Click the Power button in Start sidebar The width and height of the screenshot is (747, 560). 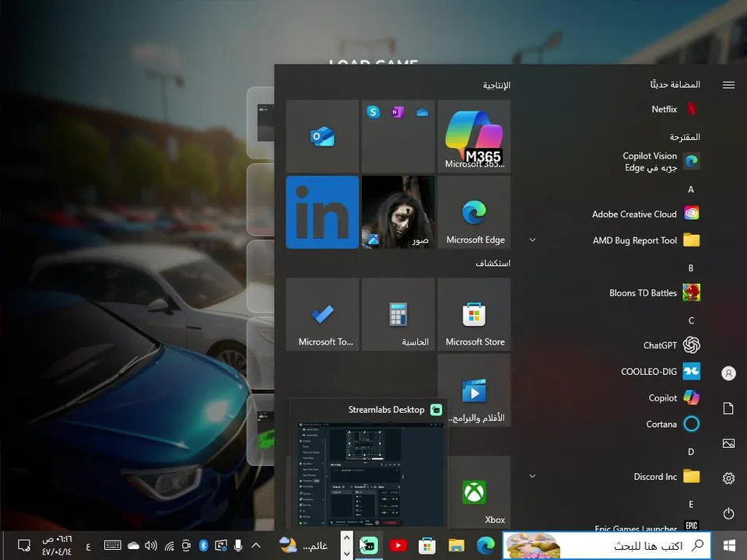pyautogui.click(x=728, y=513)
